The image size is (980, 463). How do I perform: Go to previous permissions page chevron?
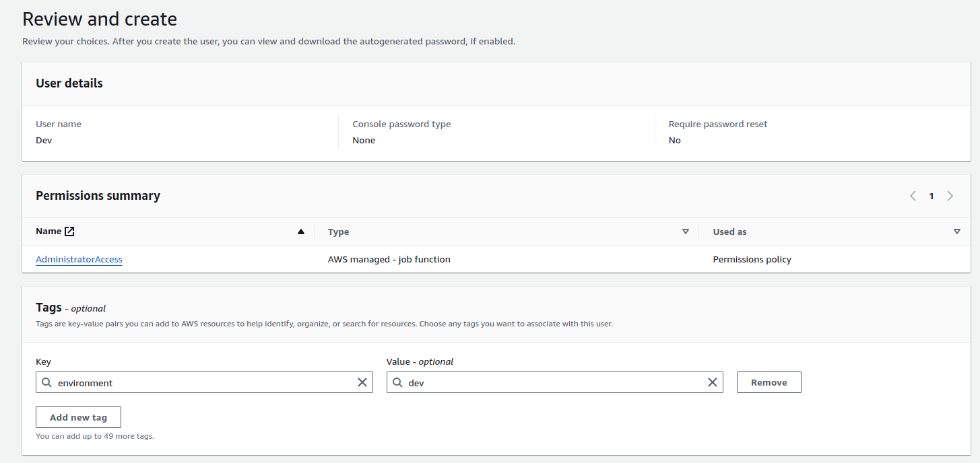tap(913, 196)
